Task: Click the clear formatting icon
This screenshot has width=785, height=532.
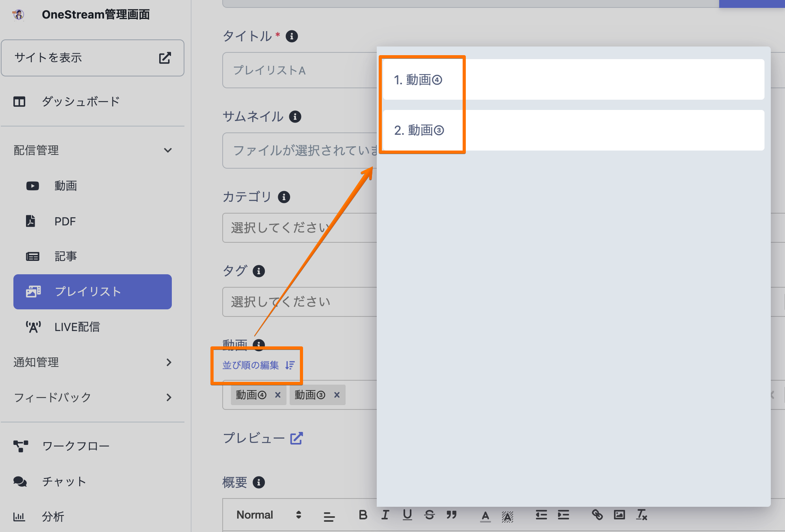Action: pyautogui.click(x=642, y=515)
